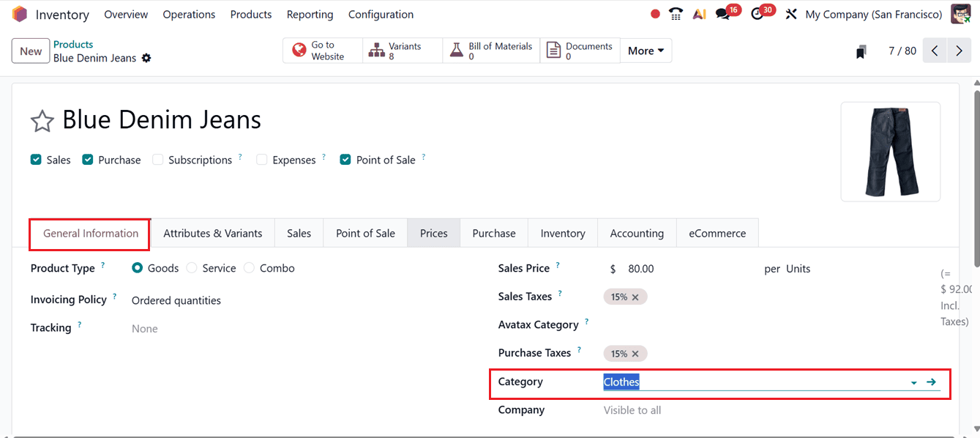Click the Go to Website smart button

[322, 50]
